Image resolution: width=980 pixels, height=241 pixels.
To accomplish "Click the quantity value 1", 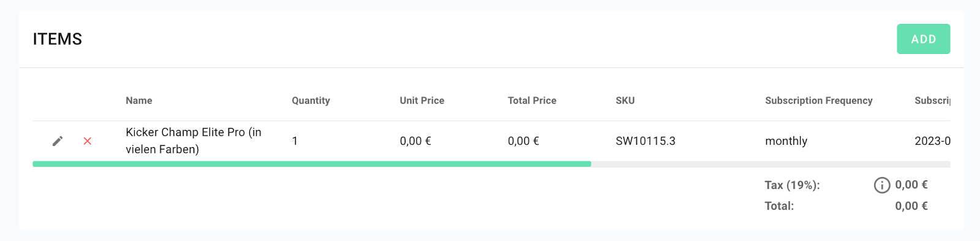I will click(295, 141).
